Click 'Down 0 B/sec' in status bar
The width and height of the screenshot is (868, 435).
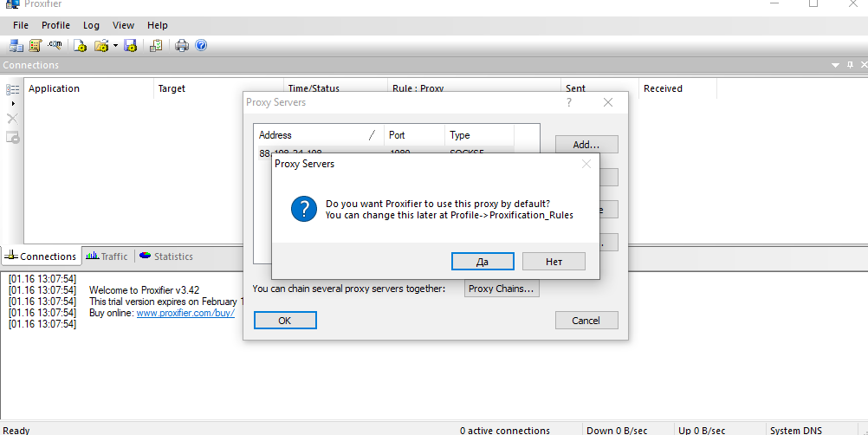(617, 430)
